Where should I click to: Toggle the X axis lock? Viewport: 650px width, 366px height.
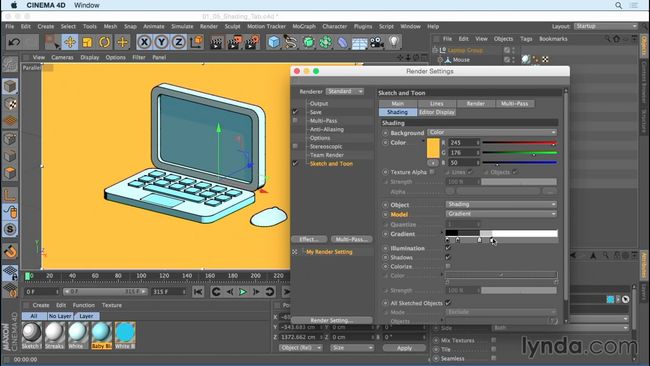coord(144,42)
